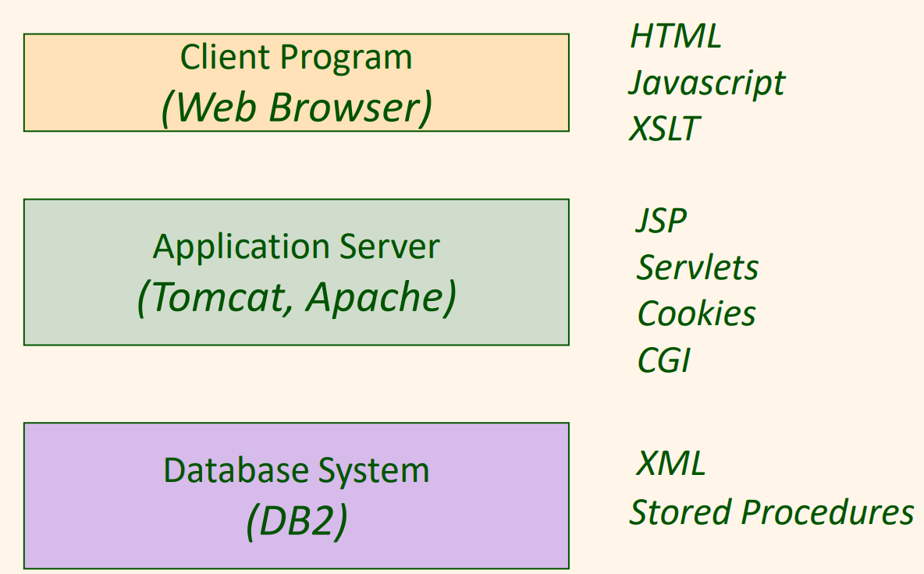Click the Database System (DB2) box
This screenshot has width=924, height=574.
coord(297,496)
